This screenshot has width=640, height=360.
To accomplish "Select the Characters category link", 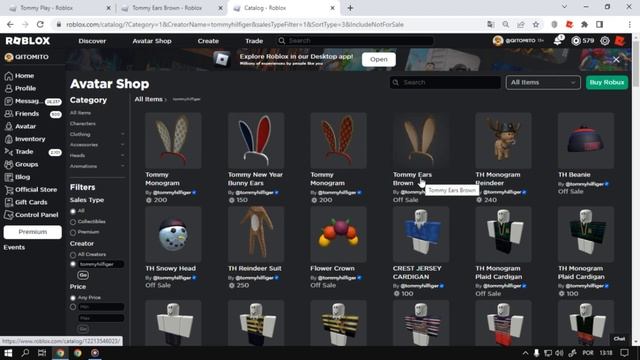I will point(83,124).
